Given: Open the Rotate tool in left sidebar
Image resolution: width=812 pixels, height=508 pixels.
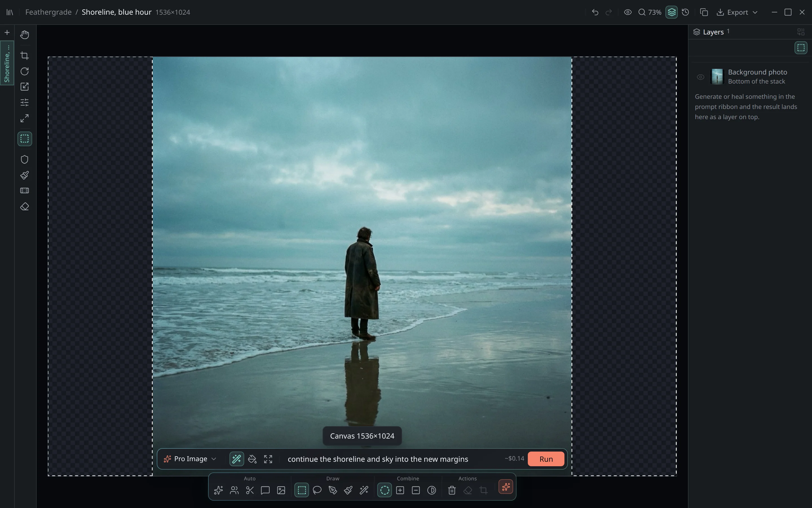Looking at the screenshot, I should (x=25, y=71).
